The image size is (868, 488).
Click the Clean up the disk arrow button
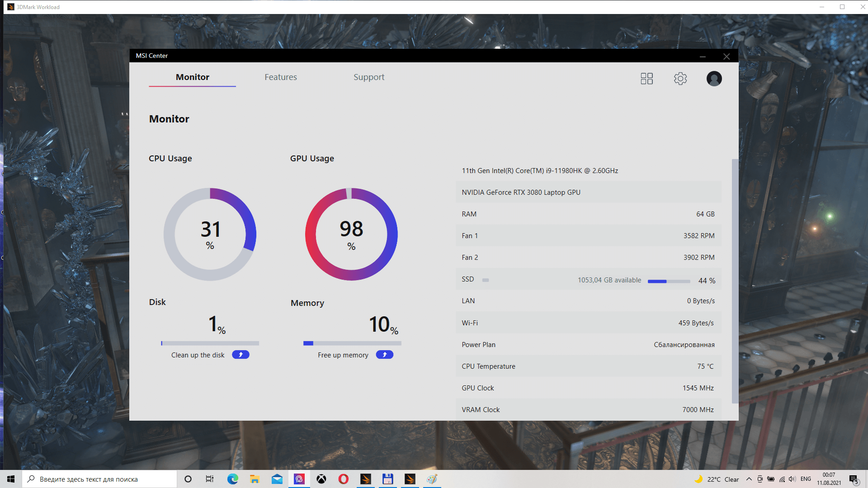click(241, 355)
